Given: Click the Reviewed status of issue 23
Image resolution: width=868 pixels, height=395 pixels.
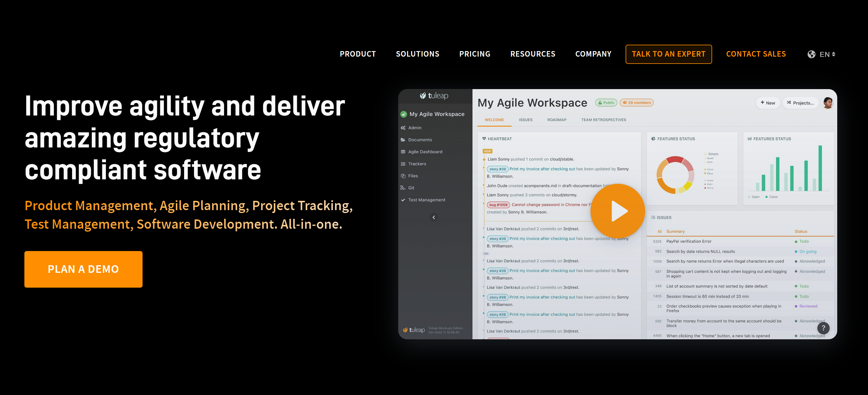Looking at the screenshot, I should [806, 306].
